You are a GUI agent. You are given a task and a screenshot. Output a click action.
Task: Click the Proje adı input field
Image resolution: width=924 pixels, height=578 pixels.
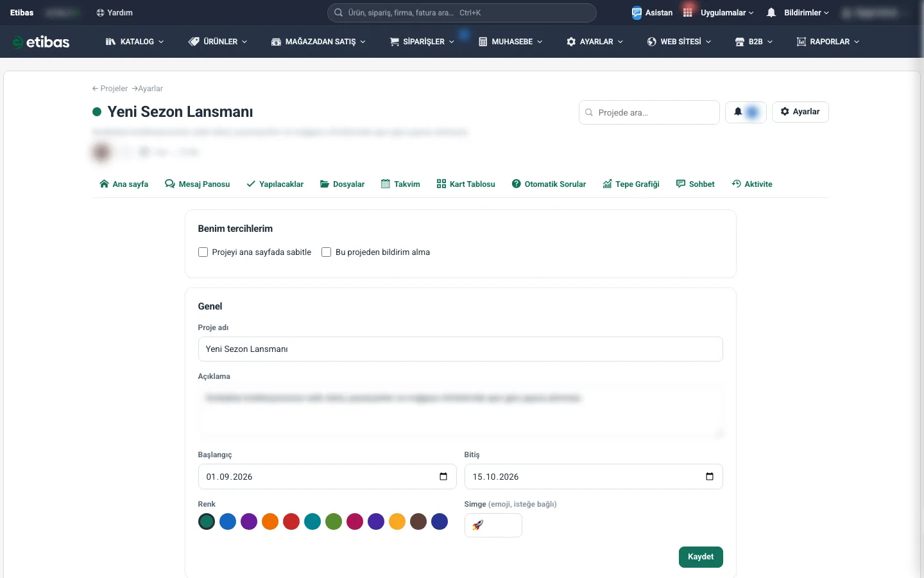(461, 349)
